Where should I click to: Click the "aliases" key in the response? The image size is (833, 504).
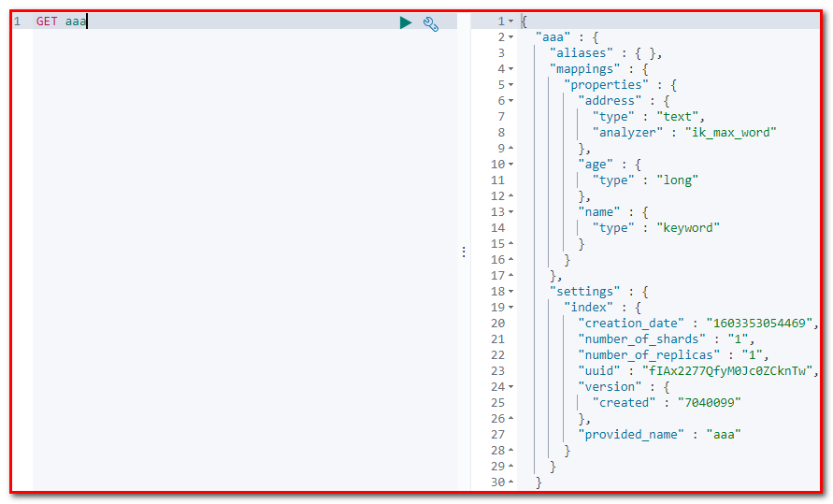(x=582, y=53)
